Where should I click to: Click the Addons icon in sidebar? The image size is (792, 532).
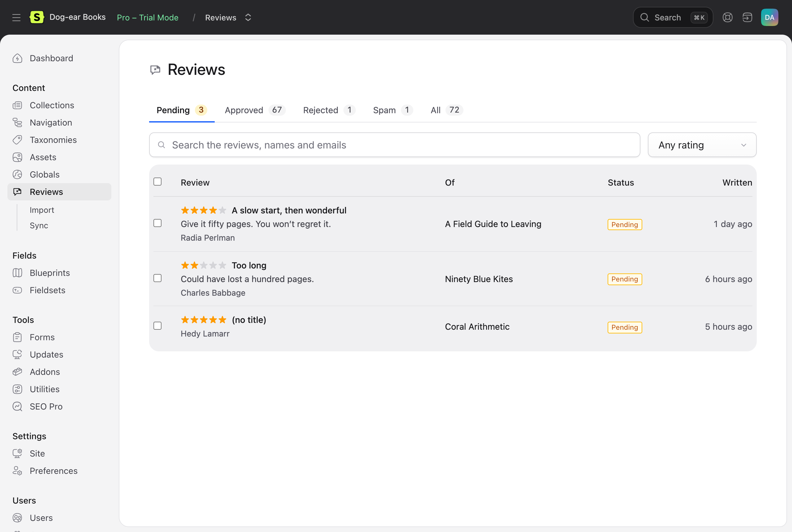coord(17,372)
